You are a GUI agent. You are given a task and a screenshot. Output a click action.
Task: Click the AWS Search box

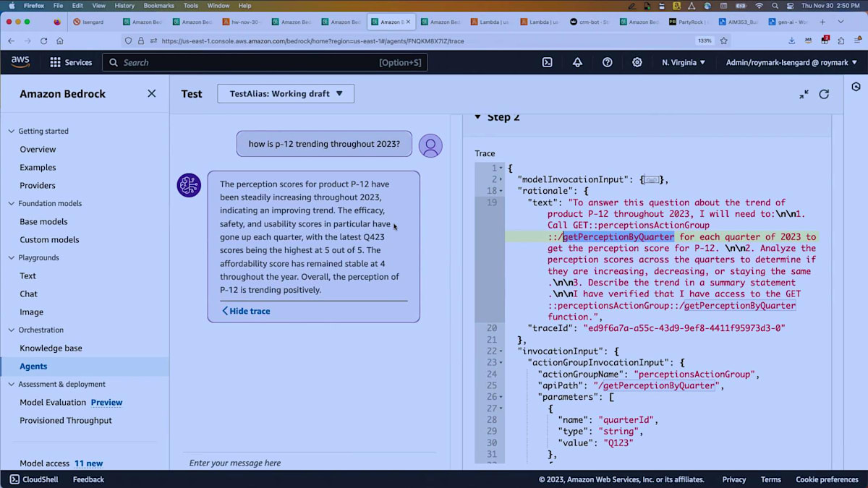tap(265, 62)
